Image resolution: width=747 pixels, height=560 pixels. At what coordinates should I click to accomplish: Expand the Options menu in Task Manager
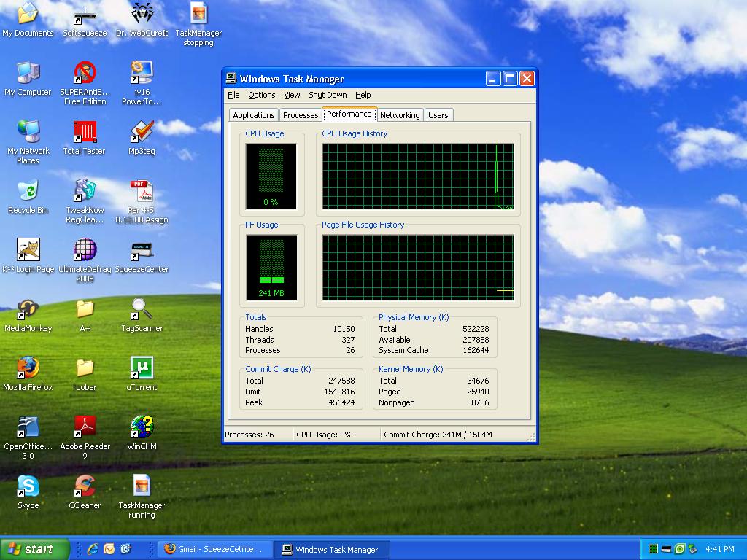coord(261,95)
